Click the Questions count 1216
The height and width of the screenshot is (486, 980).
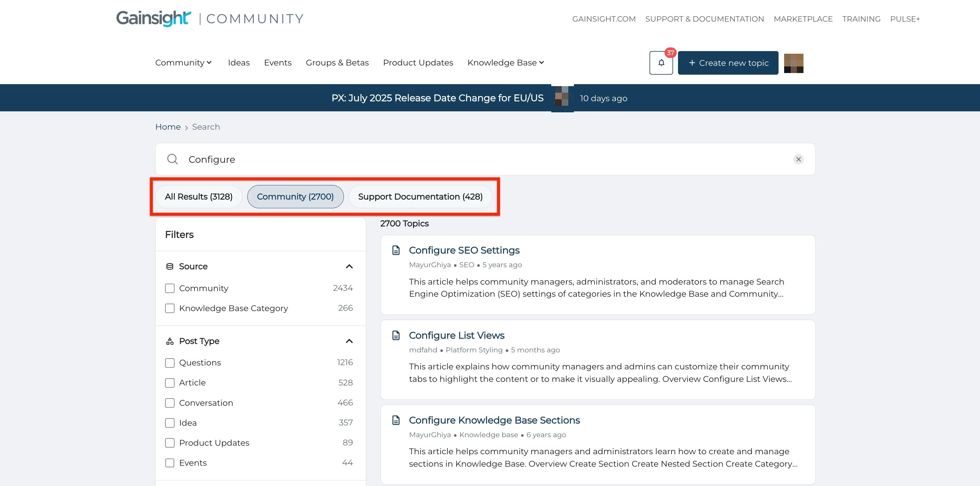coord(345,363)
